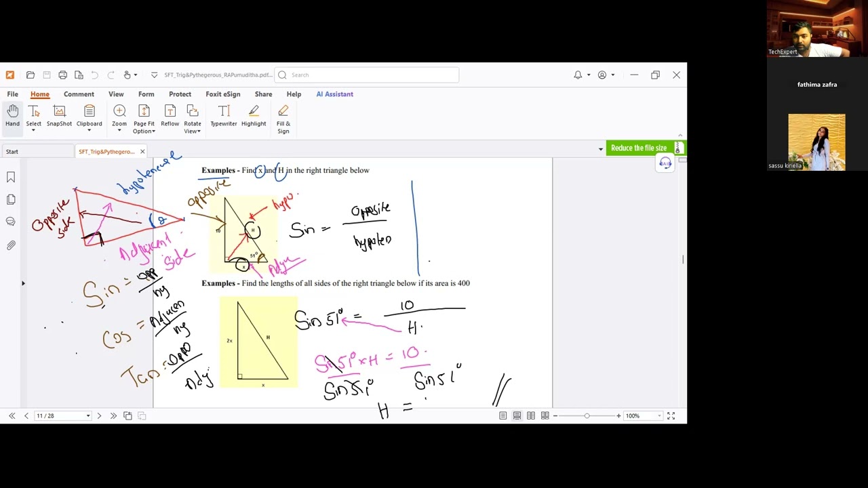The width and height of the screenshot is (868, 488).
Task: Select the Highlight tool
Action: pyautogui.click(x=254, y=116)
